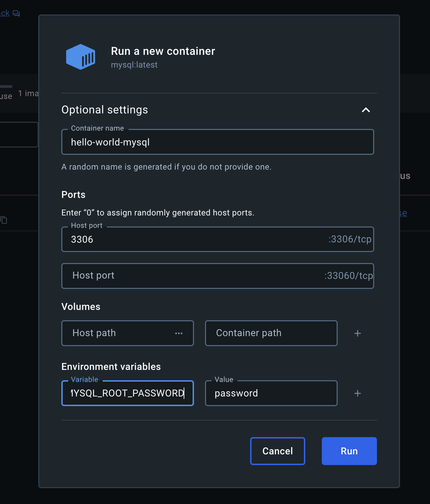Edit the MYSQL_ROOT_PASSWORD variable field

(127, 393)
